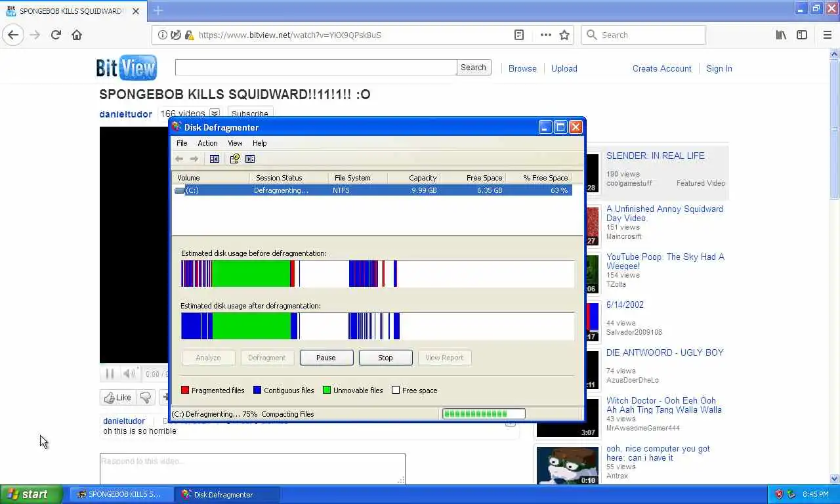Open the Witch Doctor video link
The width and height of the screenshot is (840, 504).
click(x=663, y=405)
